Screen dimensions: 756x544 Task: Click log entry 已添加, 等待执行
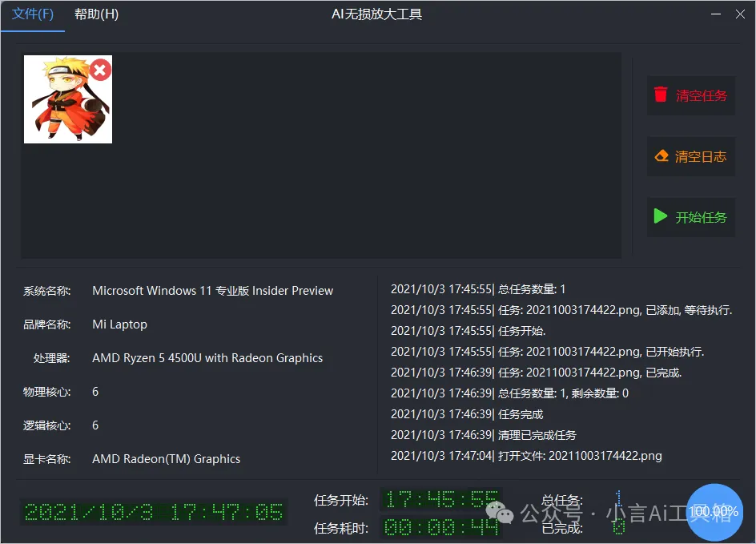pos(561,310)
